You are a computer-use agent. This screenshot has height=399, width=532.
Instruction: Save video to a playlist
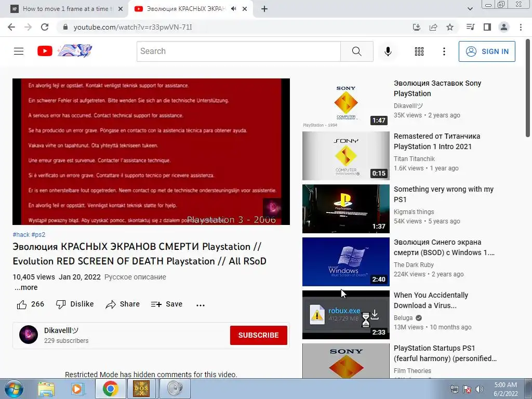pos(167,304)
